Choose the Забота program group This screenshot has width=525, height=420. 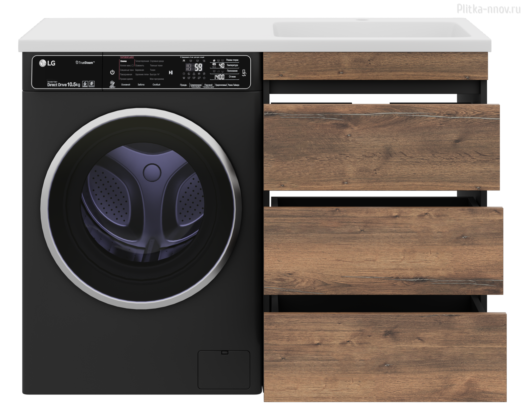(141, 85)
